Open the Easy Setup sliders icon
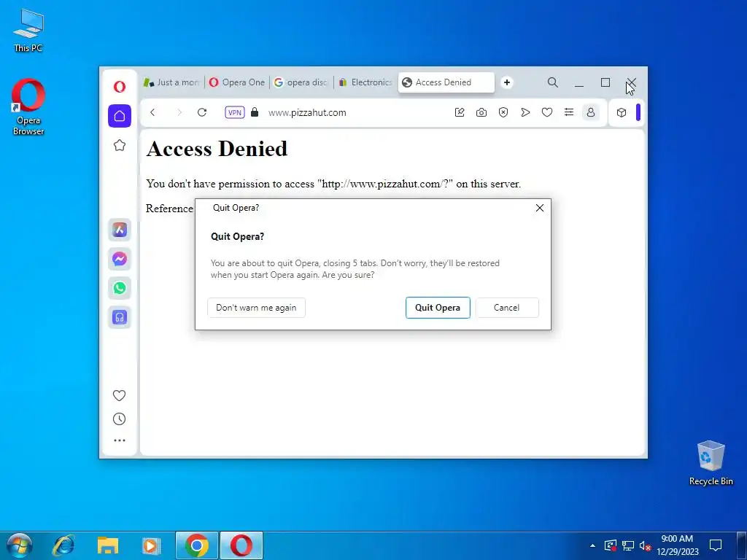This screenshot has width=747, height=560. (x=569, y=112)
